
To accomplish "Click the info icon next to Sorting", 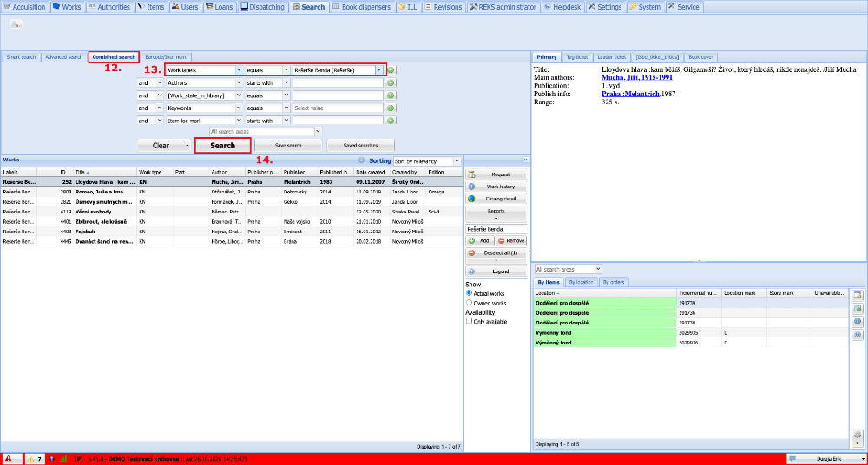I will 361,160.
